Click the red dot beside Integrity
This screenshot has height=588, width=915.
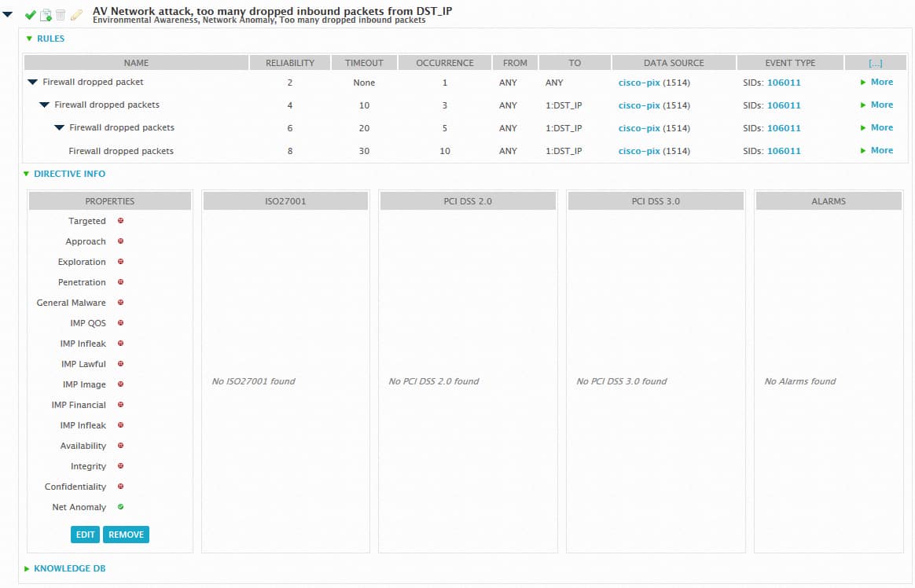tap(121, 465)
